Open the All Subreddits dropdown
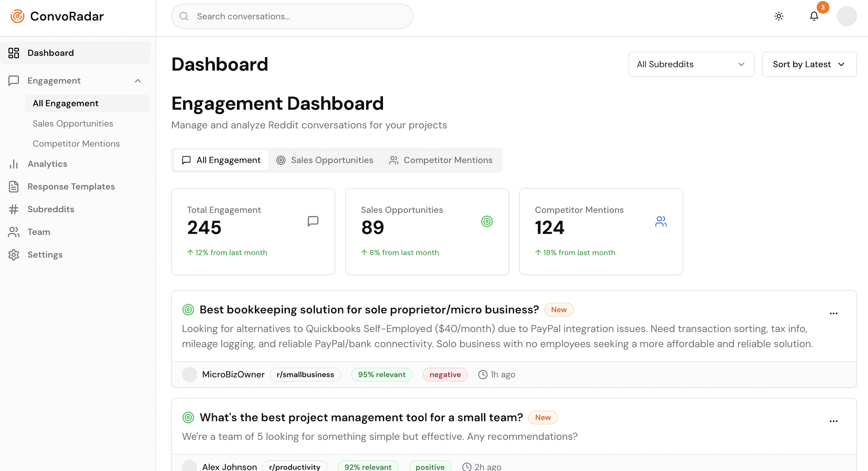The image size is (868, 471). 691,64
